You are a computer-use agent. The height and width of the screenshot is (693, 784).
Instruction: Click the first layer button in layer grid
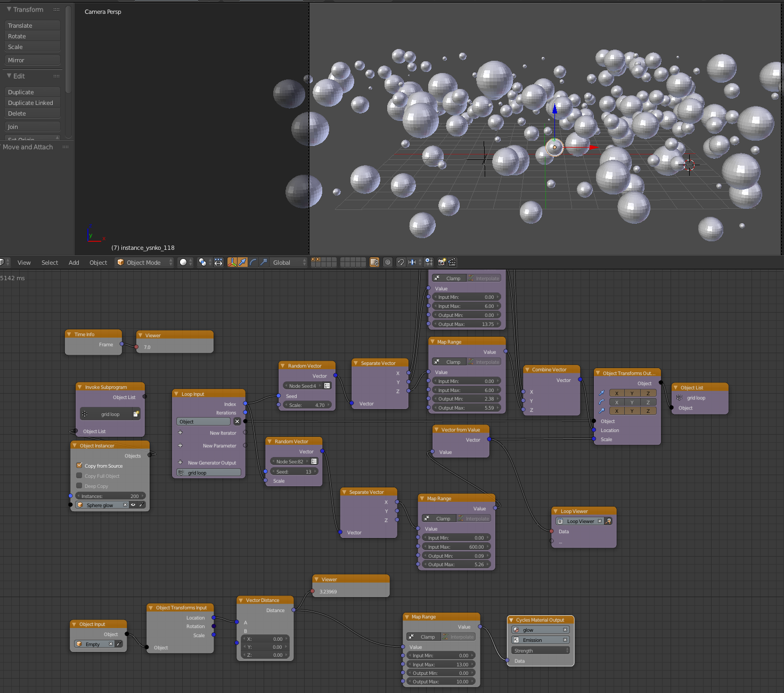click(x=313, y=260)
